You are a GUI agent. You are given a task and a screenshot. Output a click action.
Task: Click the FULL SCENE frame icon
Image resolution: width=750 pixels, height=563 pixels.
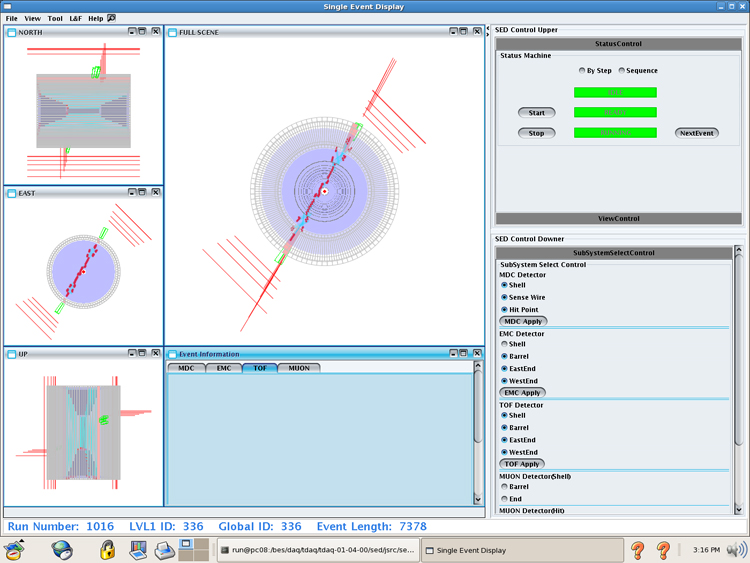click(x=173, y=32)
